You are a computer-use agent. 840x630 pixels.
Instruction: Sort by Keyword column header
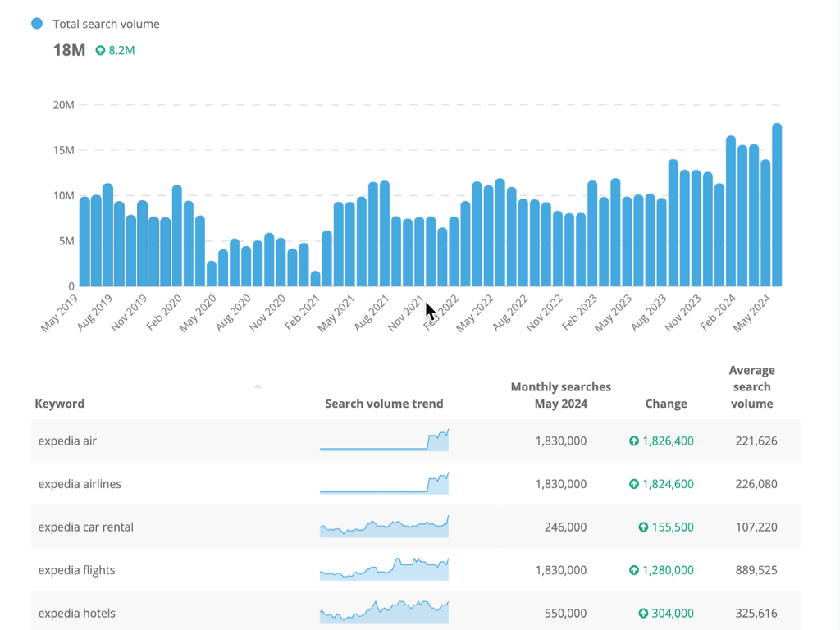coord(59,404)
